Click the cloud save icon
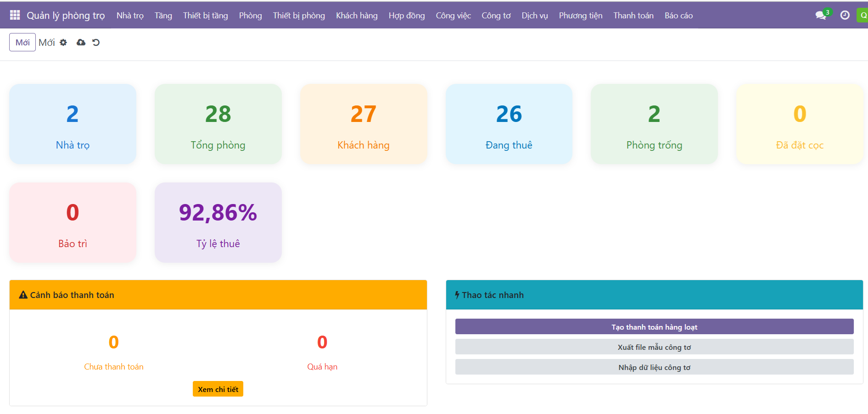Screen dimensions: 868x414 pyautogui.click(x=81, y=42)
